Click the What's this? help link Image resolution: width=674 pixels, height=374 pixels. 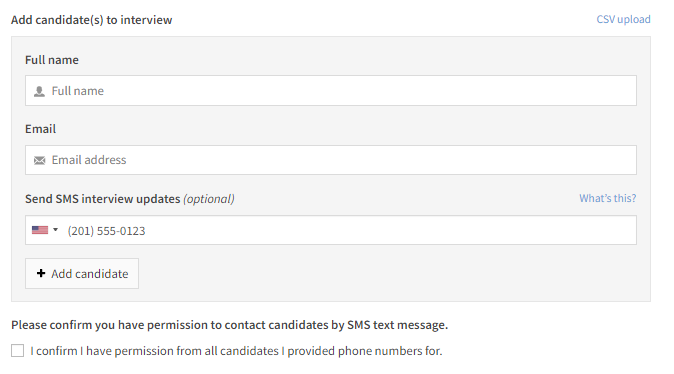pyautogui.click(x=607, y=198)
